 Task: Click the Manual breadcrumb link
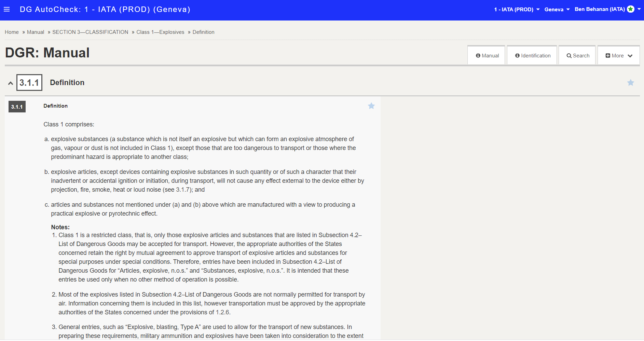(x=36, y=32)
